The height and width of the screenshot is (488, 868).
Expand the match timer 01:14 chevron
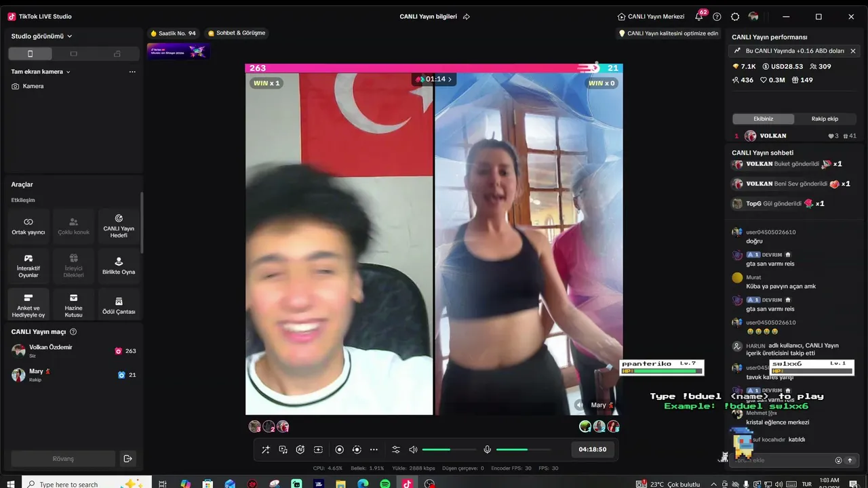point(449,79)
